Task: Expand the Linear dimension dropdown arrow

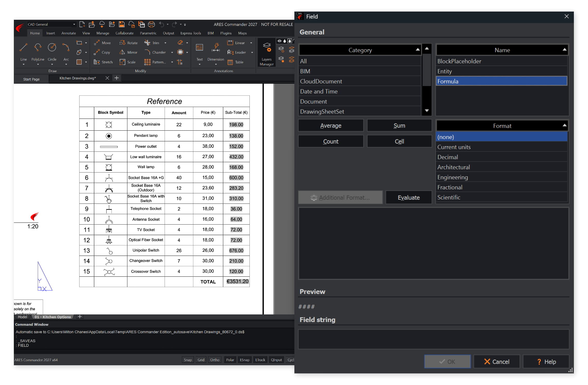Action: 251,43
